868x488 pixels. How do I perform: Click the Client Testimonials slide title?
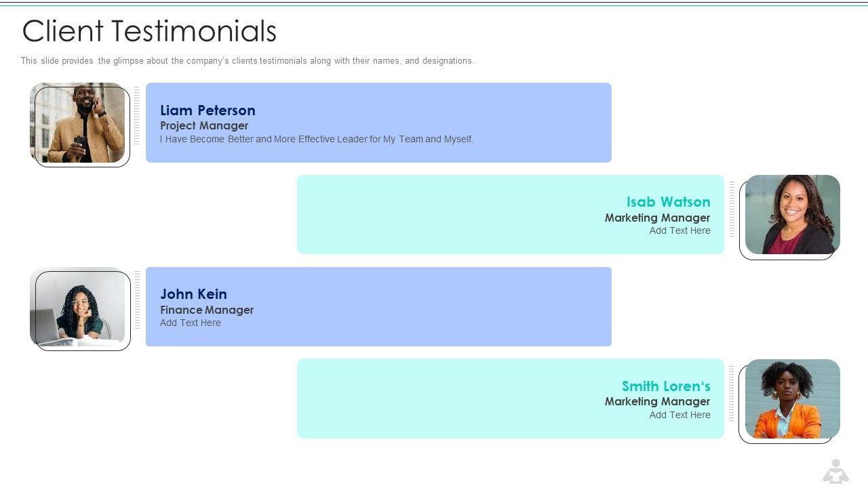(149, 31)
